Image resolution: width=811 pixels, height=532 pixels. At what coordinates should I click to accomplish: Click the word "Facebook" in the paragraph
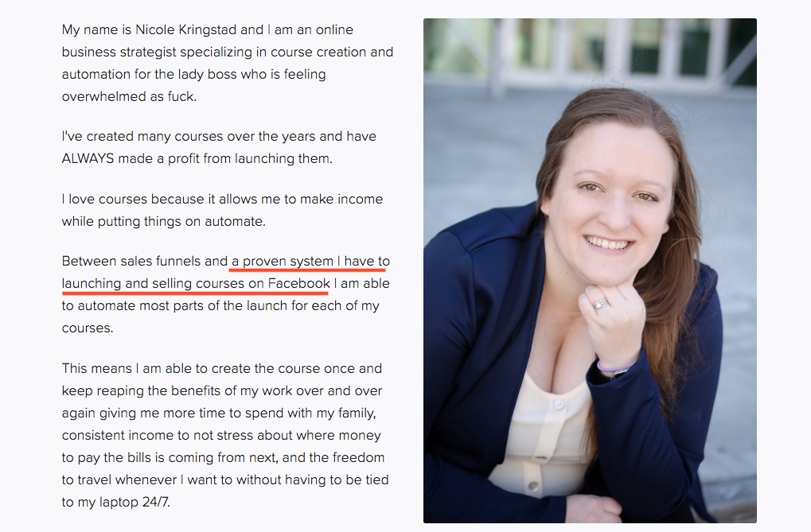[x=298, y=283]
